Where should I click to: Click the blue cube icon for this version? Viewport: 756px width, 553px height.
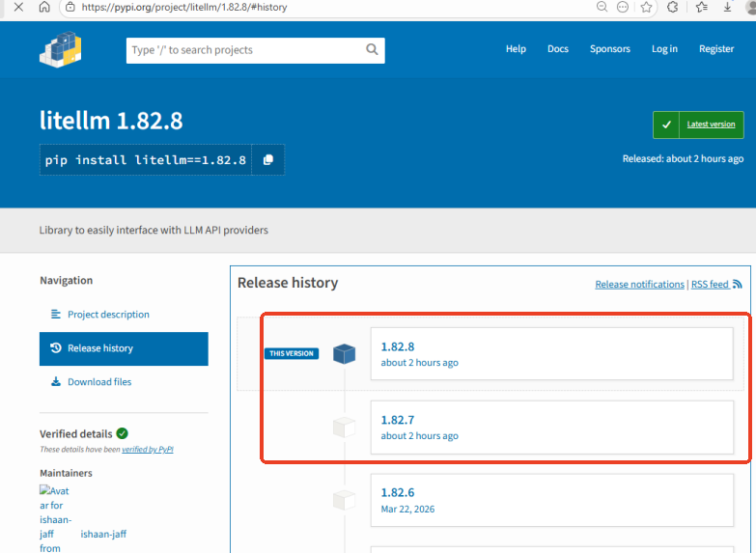pos(344,354)
